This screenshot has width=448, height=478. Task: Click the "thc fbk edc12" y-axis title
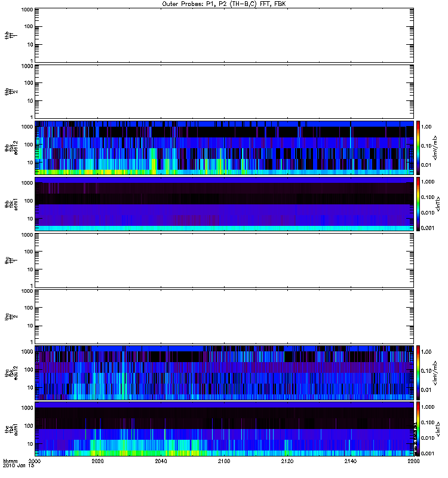pos(11,372)
